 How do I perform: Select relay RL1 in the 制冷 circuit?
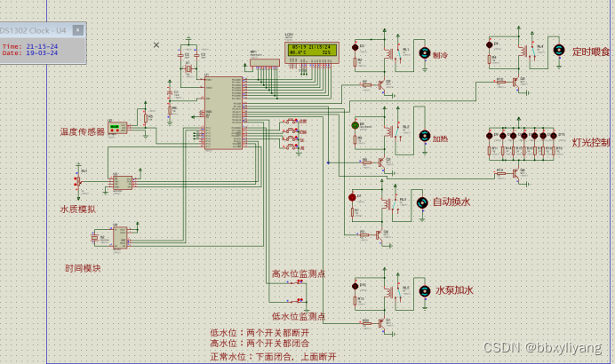pos(394,54)
